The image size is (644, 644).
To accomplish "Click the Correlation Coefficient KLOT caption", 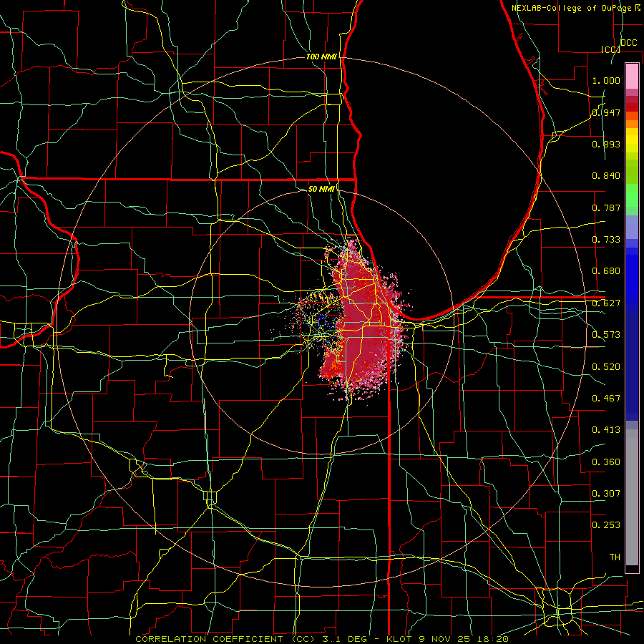I will 322,639.
